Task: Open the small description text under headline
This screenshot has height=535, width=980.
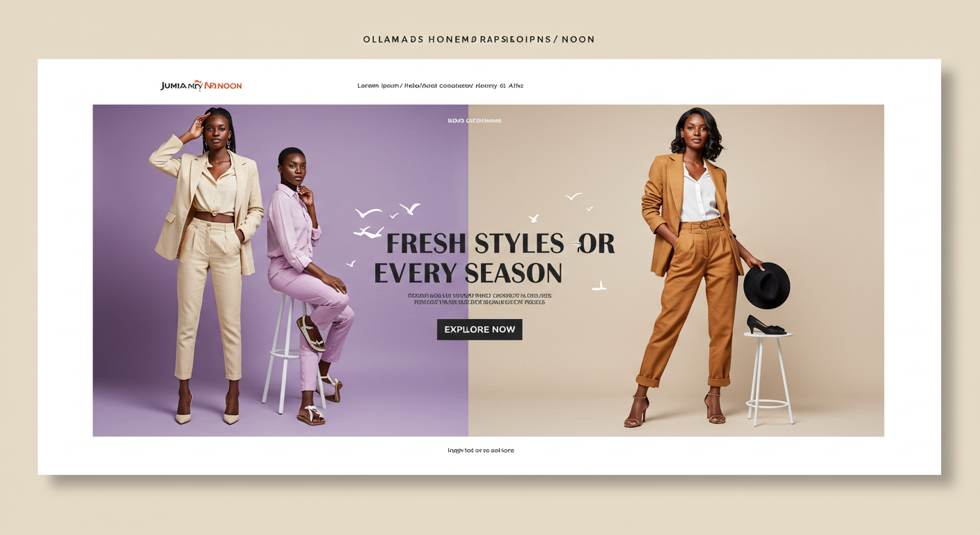Action: tap(480, 299)
